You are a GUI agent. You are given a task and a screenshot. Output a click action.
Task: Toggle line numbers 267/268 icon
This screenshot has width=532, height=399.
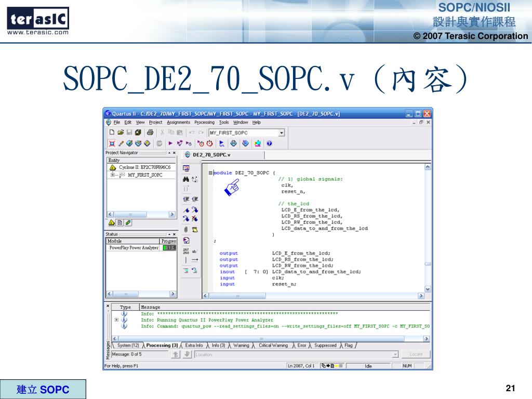click(x=186, y=251)
